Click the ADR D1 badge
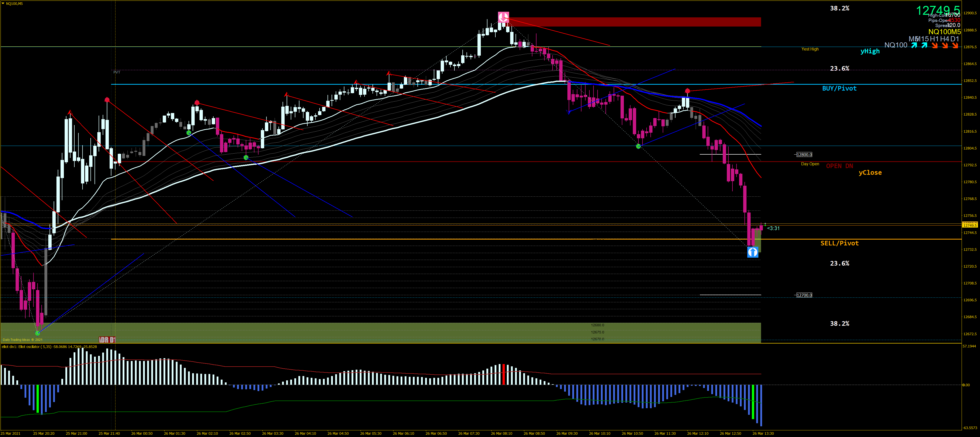 point(107,340)
